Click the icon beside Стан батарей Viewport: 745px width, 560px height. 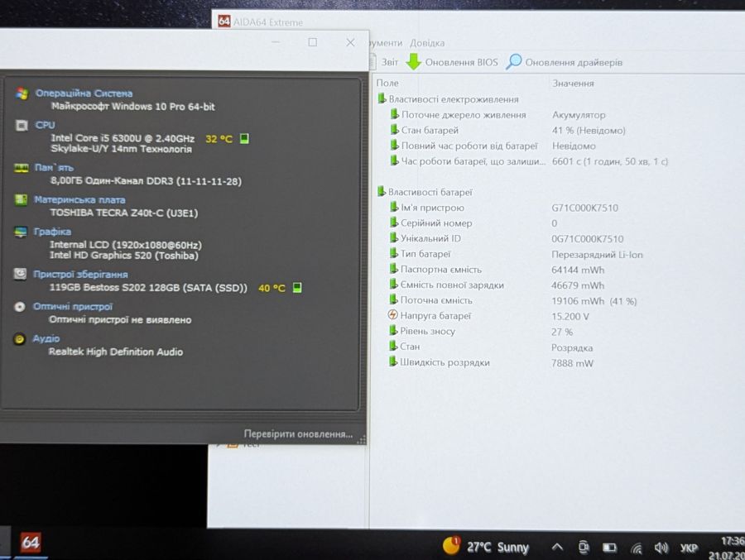coord(394,130)
